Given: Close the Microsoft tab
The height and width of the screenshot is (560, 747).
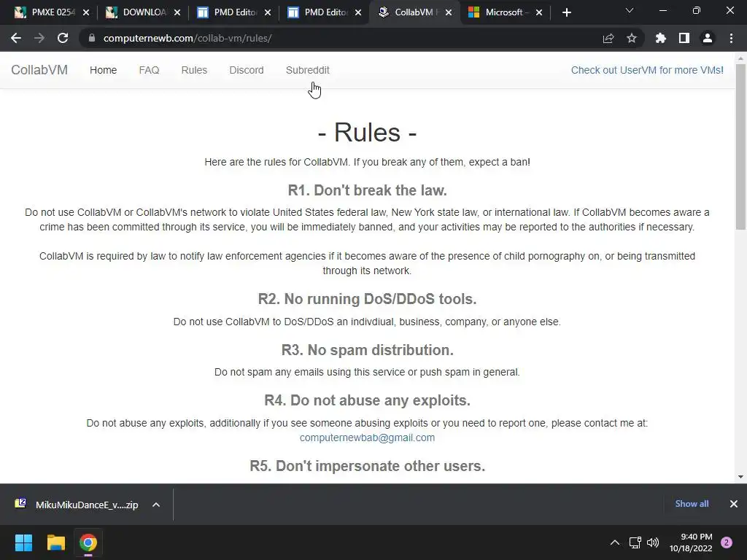Looking at the screenshot, I should [x=539, y=12].
